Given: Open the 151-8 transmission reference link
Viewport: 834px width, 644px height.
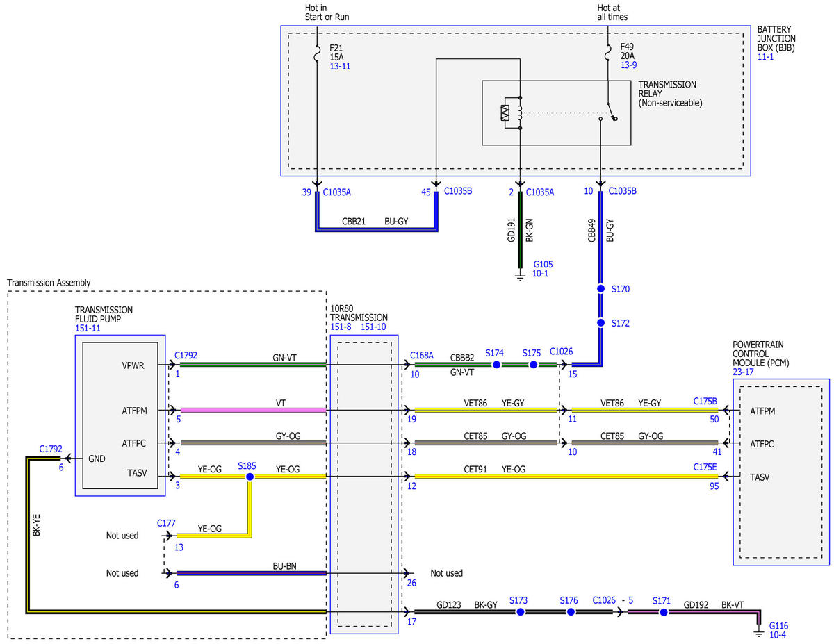Looking at the screenshot, I should (x=341, y=327).
